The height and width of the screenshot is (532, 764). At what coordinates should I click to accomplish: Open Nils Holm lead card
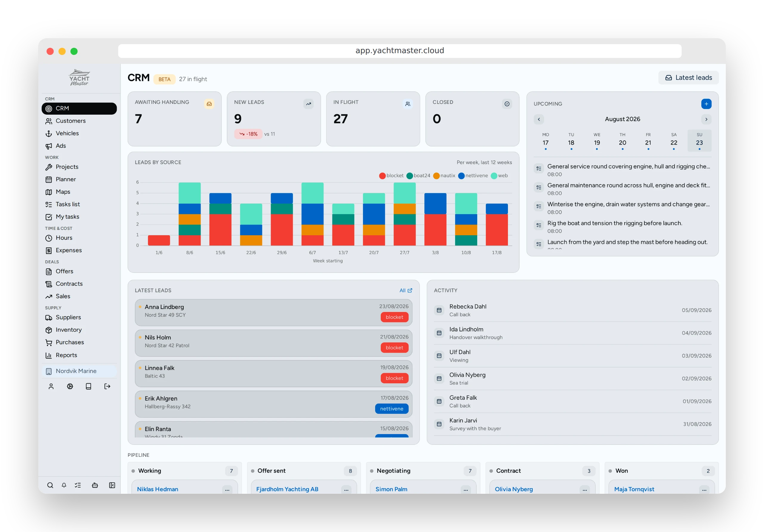[x=273, y=343]
